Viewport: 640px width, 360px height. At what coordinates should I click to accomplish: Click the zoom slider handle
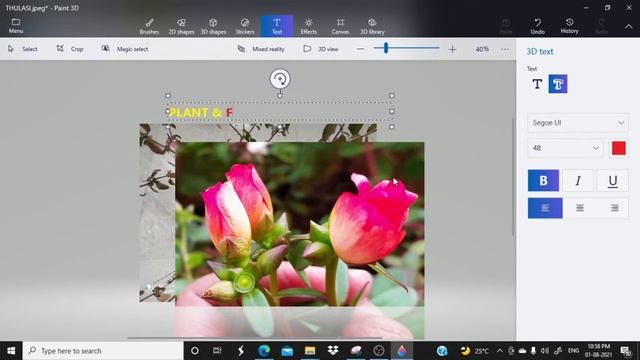coord(386,48)
